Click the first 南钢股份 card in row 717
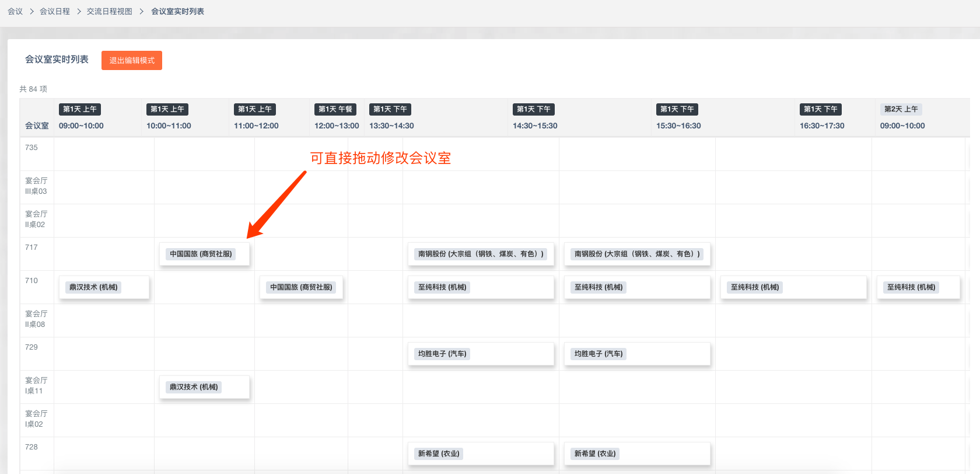Image resolution: width=980 pixels, height=474 pixels. [x=481, y=254]
